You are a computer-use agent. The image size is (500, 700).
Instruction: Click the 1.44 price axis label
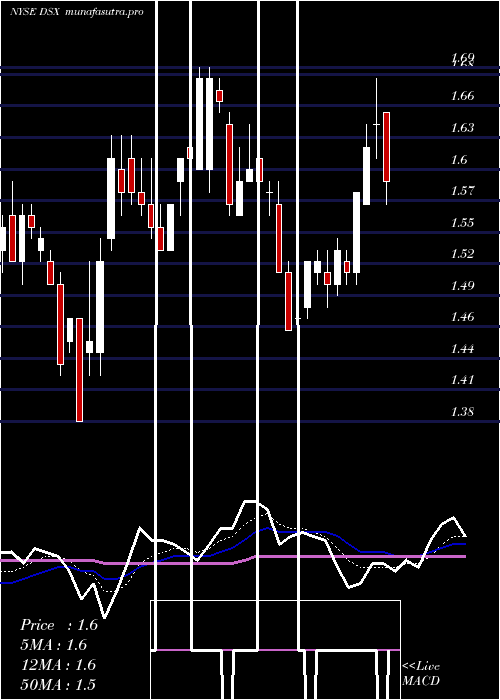pyautogui.click(x=462, y=348)
